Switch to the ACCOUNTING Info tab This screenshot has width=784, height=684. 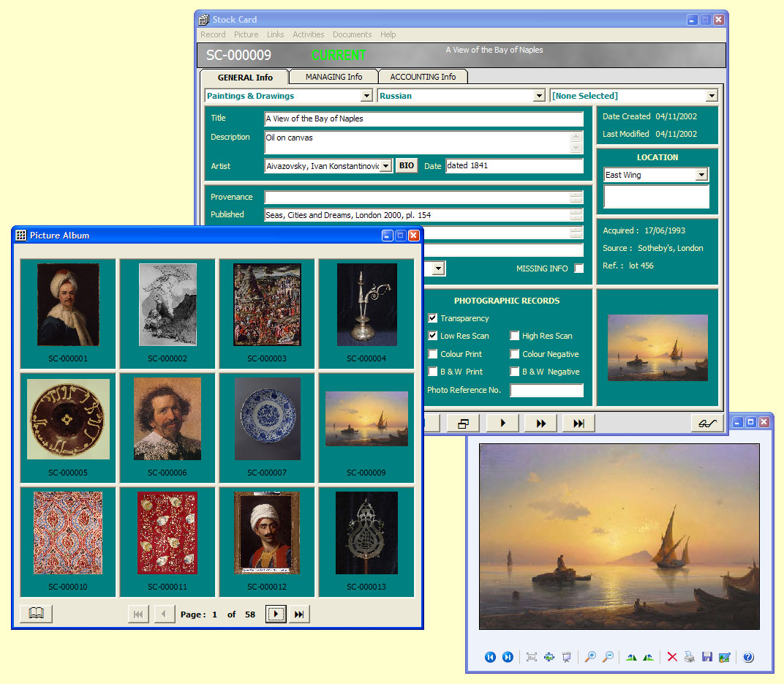click(x=423, y=77)
